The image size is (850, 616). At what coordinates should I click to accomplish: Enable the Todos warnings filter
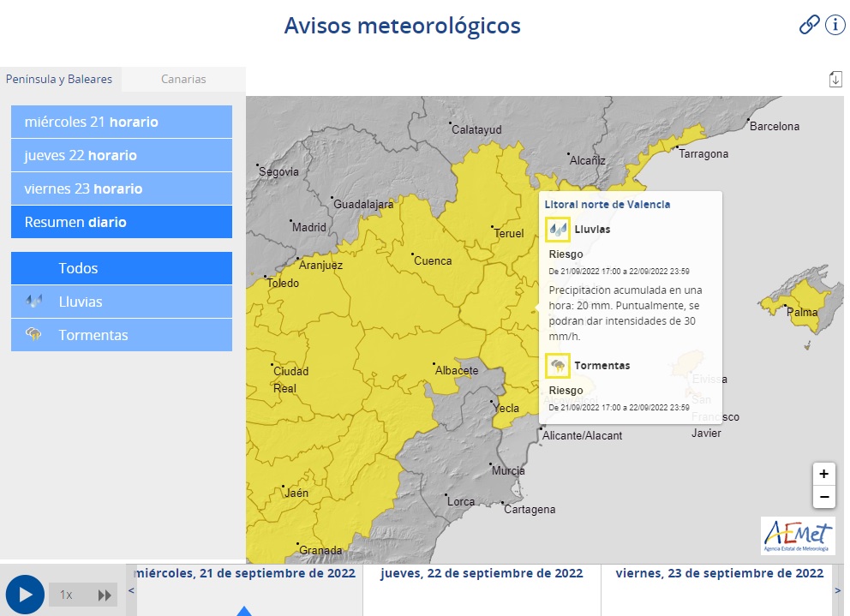pos(121,268)
